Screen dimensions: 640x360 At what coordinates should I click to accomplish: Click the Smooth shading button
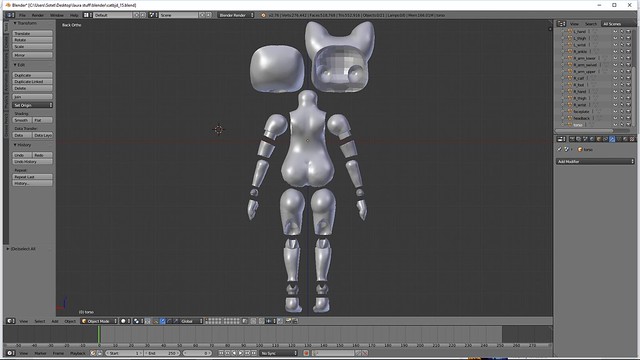click(22, 120)
